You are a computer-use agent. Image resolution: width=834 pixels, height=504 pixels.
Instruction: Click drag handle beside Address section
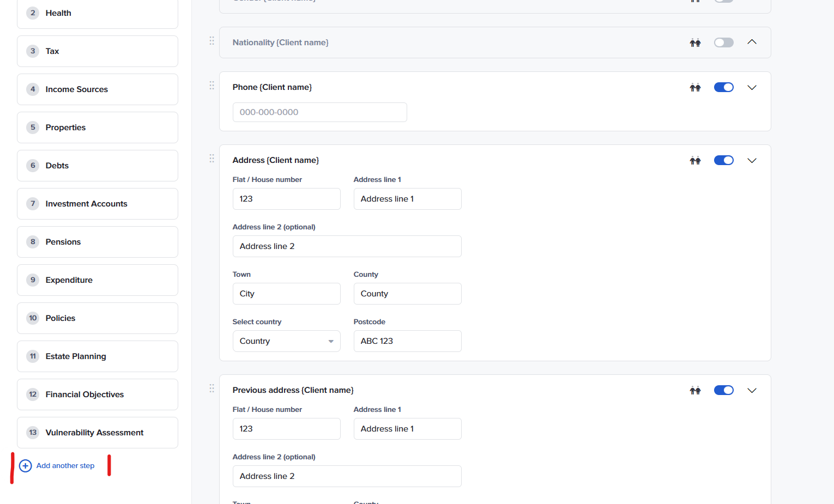click(x=211, y=159)
